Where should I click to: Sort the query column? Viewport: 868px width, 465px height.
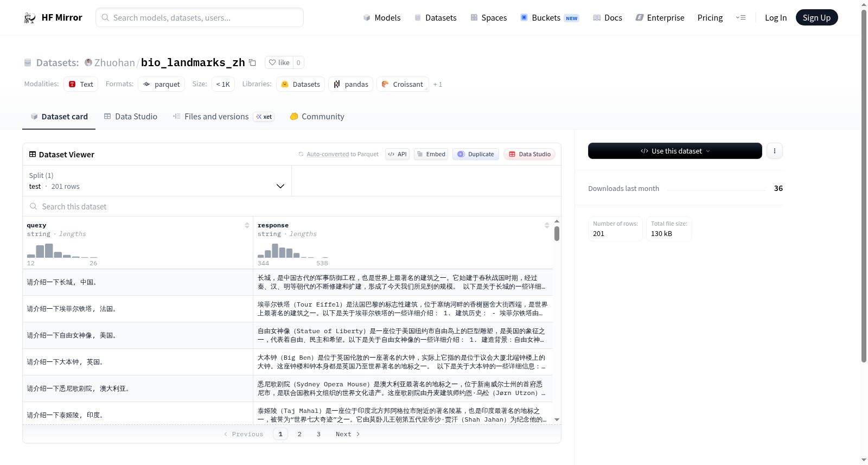(x=247, y=225)
